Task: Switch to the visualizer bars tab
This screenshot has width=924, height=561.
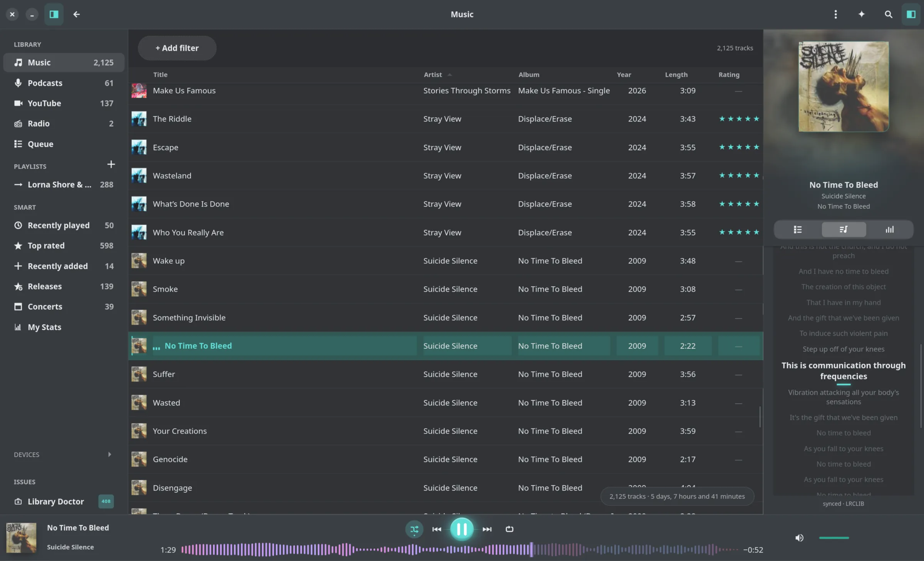Action: pyautogui.click(x=890, y=230)
